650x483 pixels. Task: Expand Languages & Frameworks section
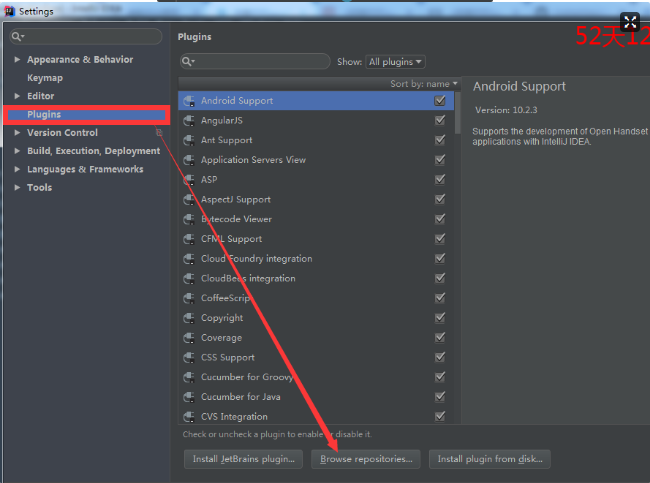point(17,169)
